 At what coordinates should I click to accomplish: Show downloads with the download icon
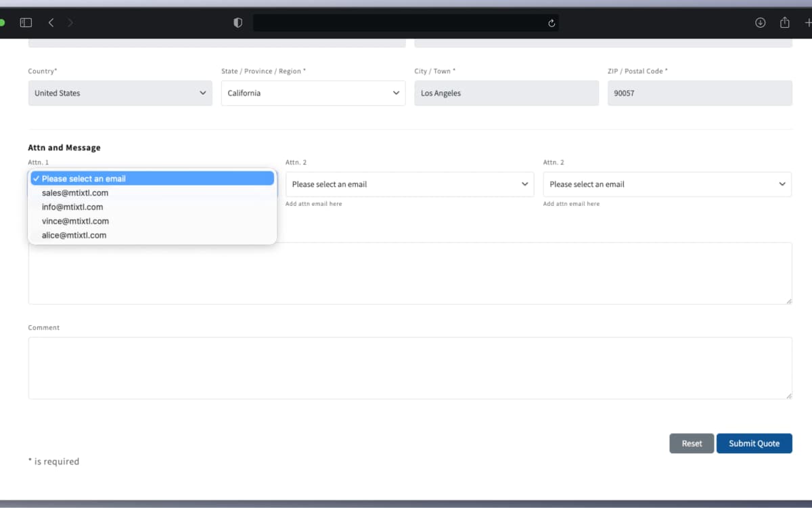(760, 22)
